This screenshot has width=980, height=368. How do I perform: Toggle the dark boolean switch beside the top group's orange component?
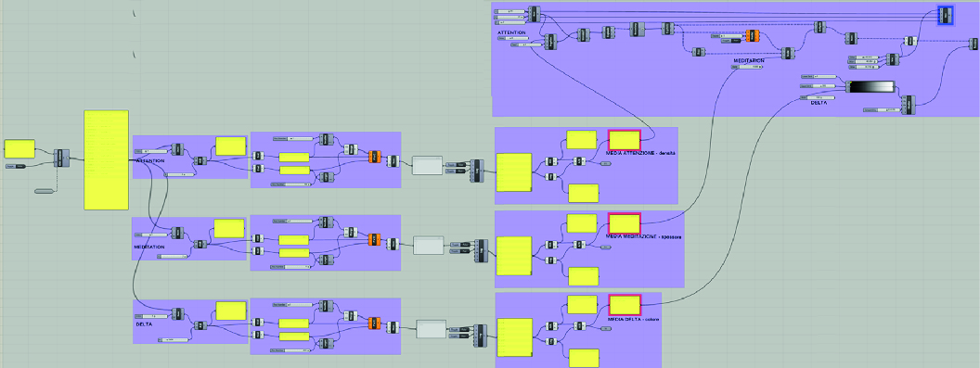coord(730,42)
